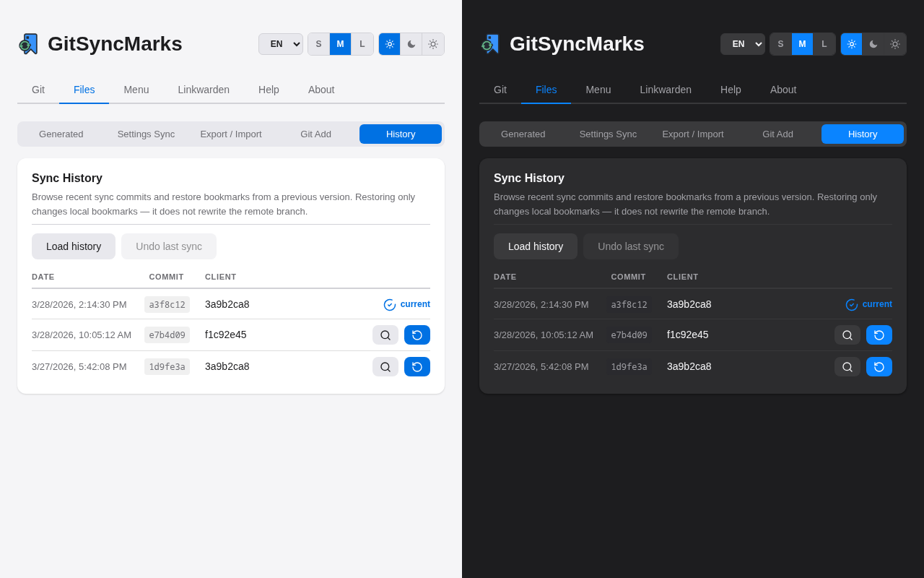Switch to Git tab in dark panel

point(500,90)
